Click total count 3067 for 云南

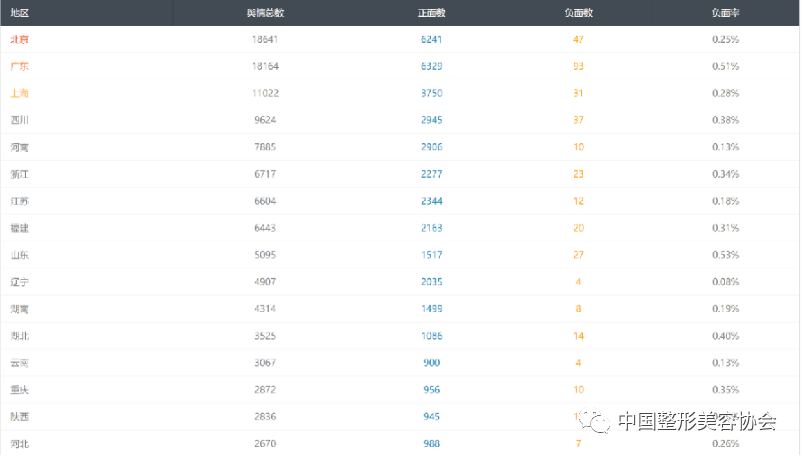click(265, 363)
